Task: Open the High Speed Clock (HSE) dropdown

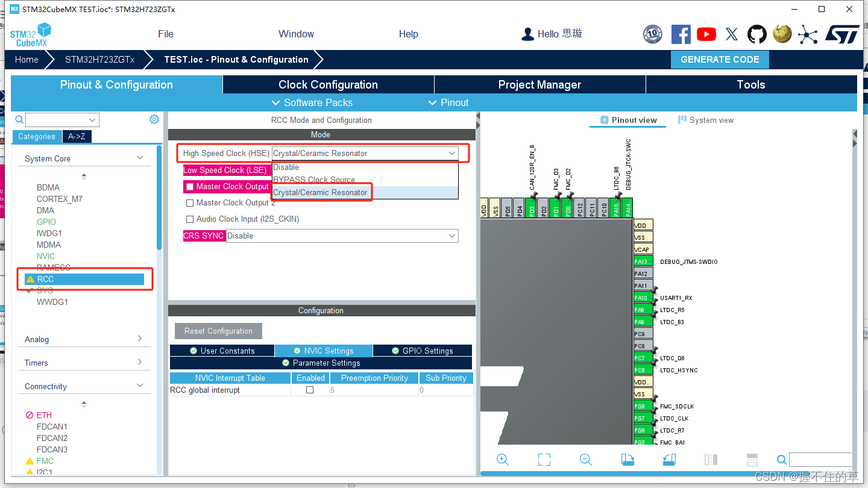Action: [365, 154]
